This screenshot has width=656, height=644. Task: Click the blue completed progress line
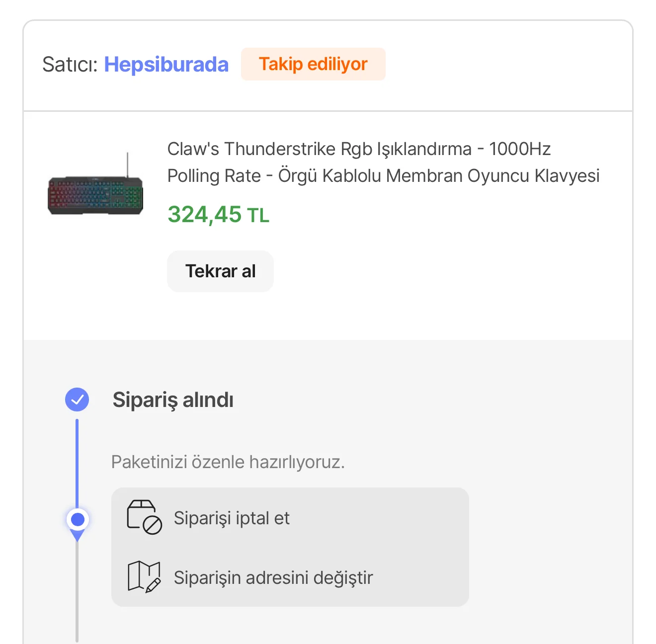click(77, 462)
